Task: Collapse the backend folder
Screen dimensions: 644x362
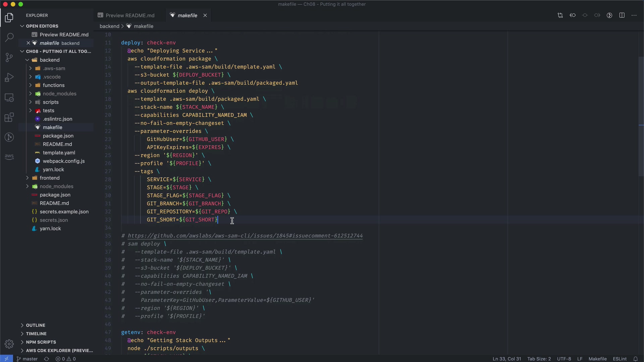Action: [49, 60]
